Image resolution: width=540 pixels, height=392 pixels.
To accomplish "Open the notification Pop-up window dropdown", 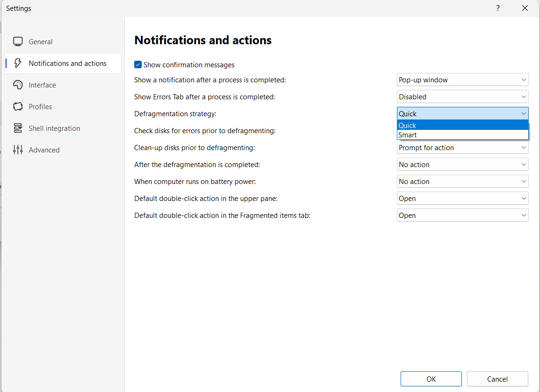I will (462, 80).
